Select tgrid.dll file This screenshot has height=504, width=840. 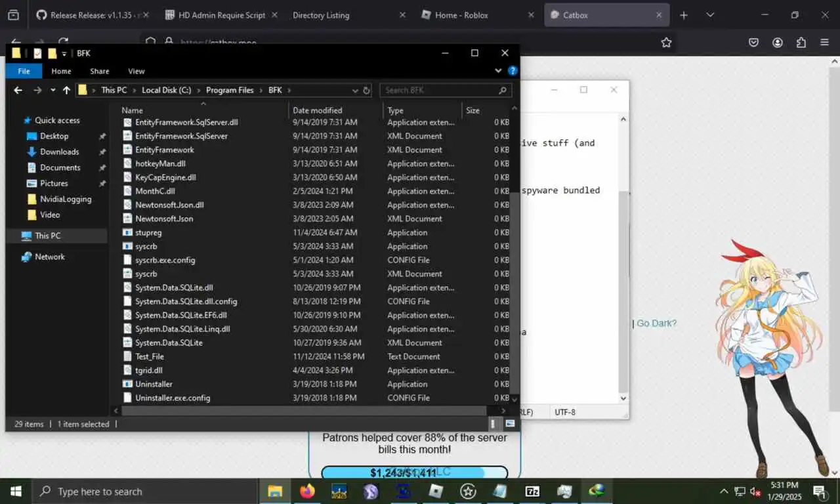point(148,370)
